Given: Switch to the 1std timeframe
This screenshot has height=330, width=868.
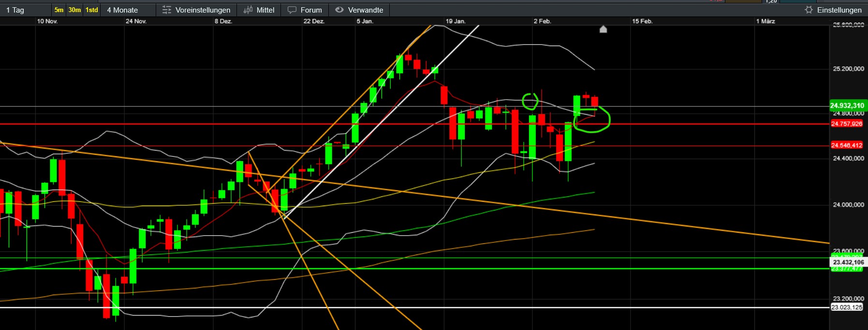Looking at the screenshot, I should [91, 10].
